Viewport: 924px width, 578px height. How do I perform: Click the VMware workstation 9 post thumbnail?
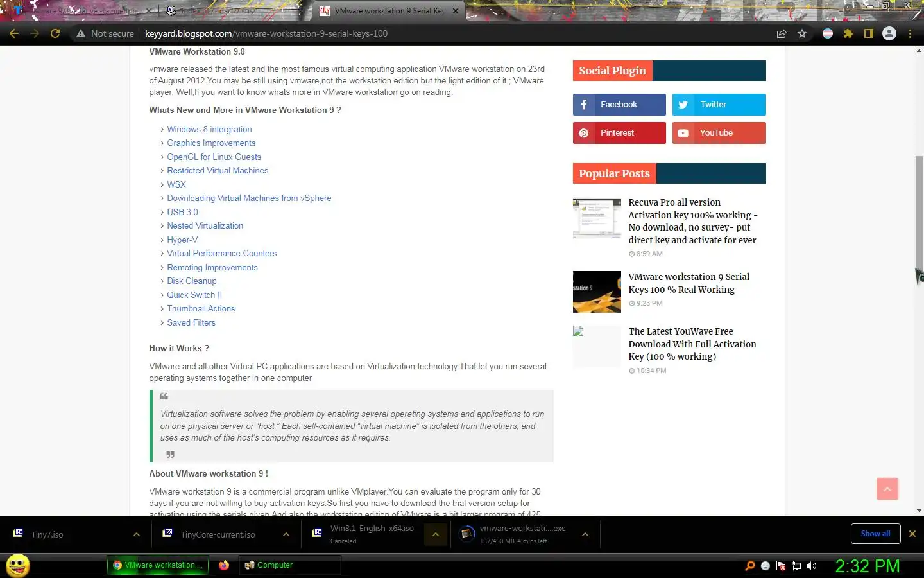(x=597, y=292)
